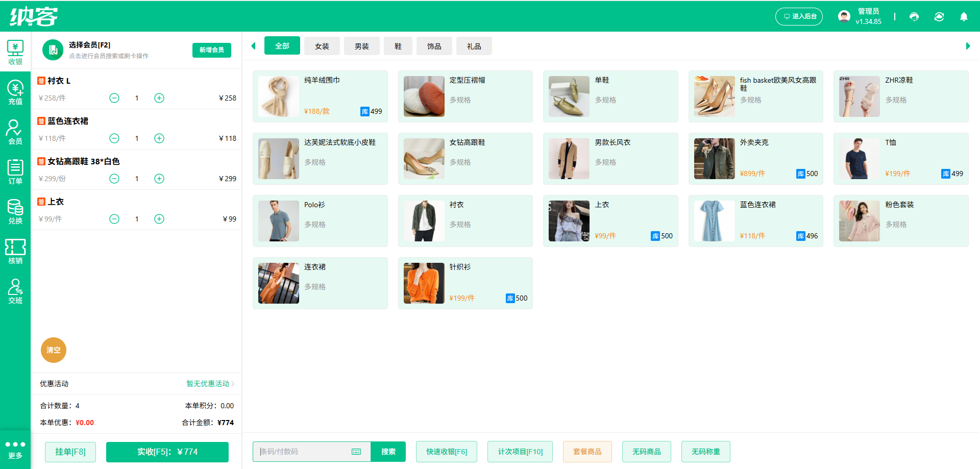Viewport: 980px width, 469px height.
Task: Click the 套餐商品 button
Action: coord(587,452)
